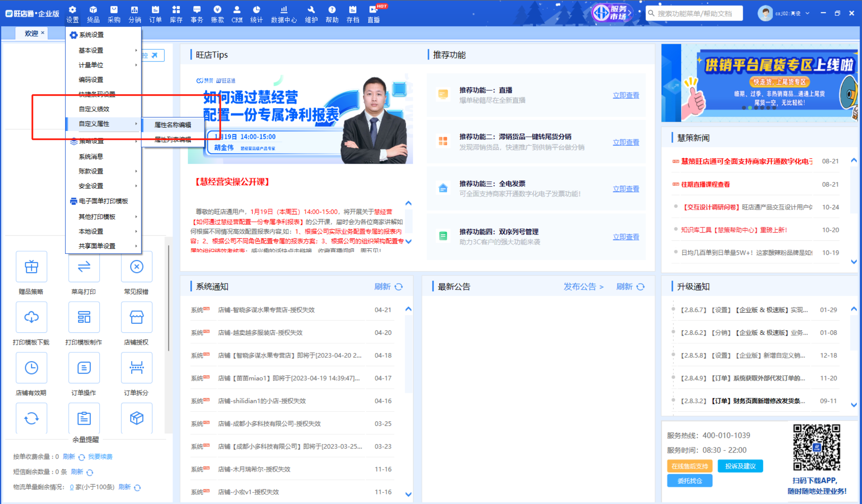The image size is (862, 504).
Task: Click the up arrow in 系统通知 list
Action: tap(408, 309)
